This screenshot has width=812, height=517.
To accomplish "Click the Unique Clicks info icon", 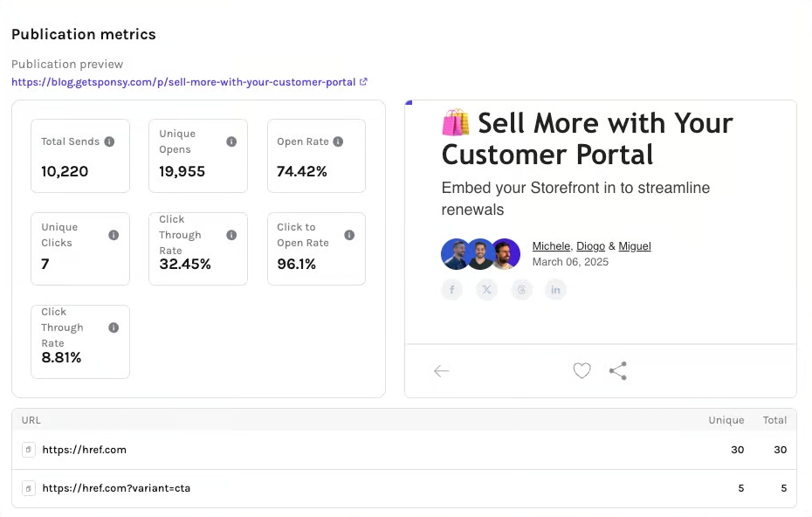I will click(x=114, y=235).
